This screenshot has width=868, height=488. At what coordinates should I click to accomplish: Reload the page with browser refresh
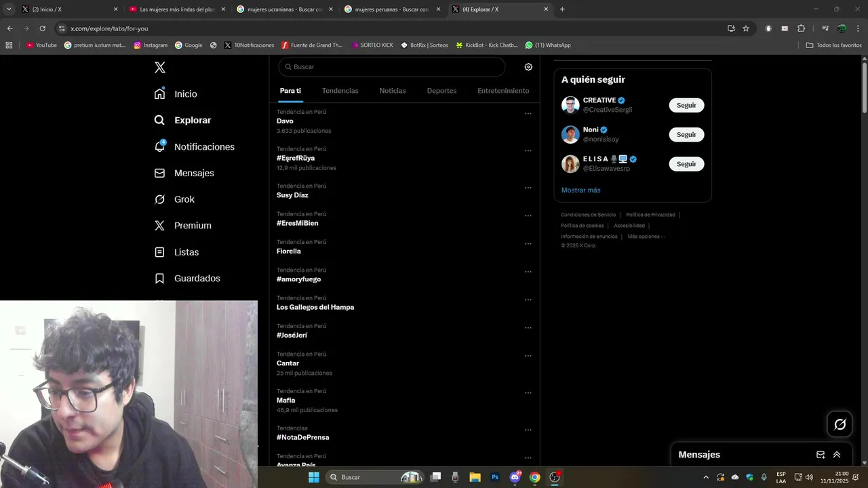coord(42,28)
